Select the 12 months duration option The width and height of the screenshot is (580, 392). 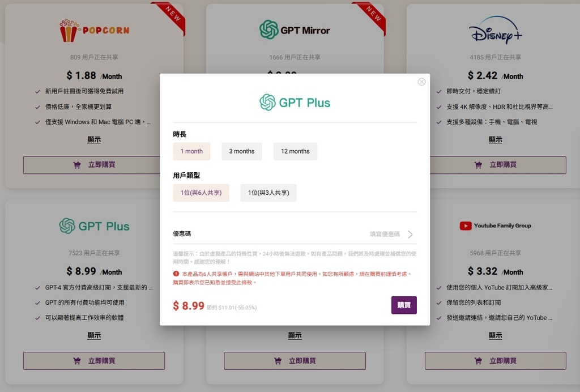click(x=295, y=151)
